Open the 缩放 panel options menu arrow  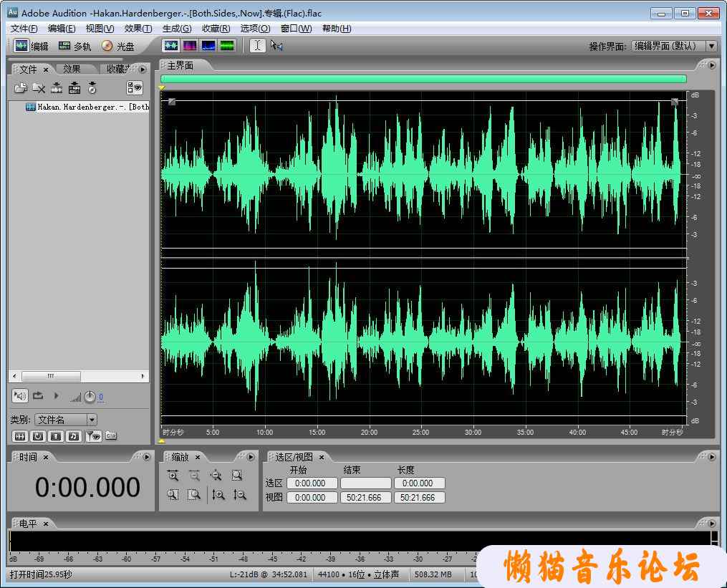251,457
